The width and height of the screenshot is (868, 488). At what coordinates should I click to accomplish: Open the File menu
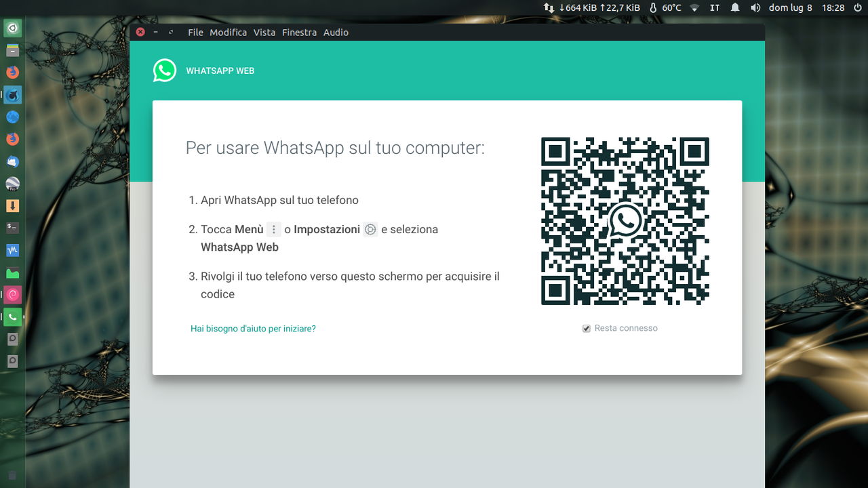coord(195,33)
